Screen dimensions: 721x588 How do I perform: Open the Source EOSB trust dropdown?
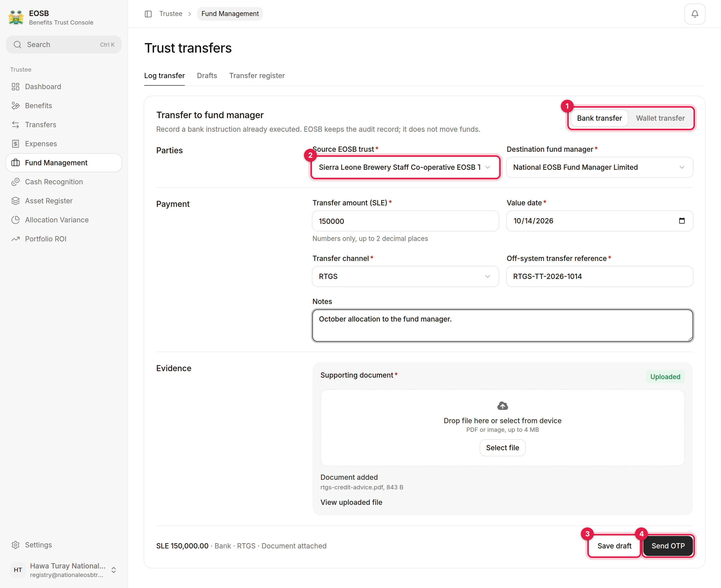[x=405, y=167]
